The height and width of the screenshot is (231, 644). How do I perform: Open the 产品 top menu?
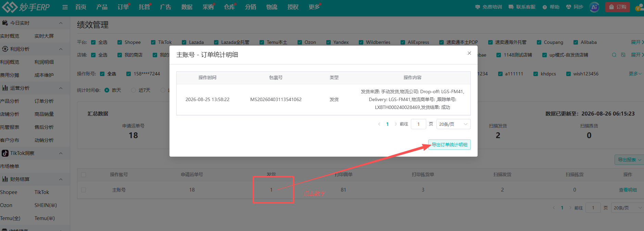102,7
